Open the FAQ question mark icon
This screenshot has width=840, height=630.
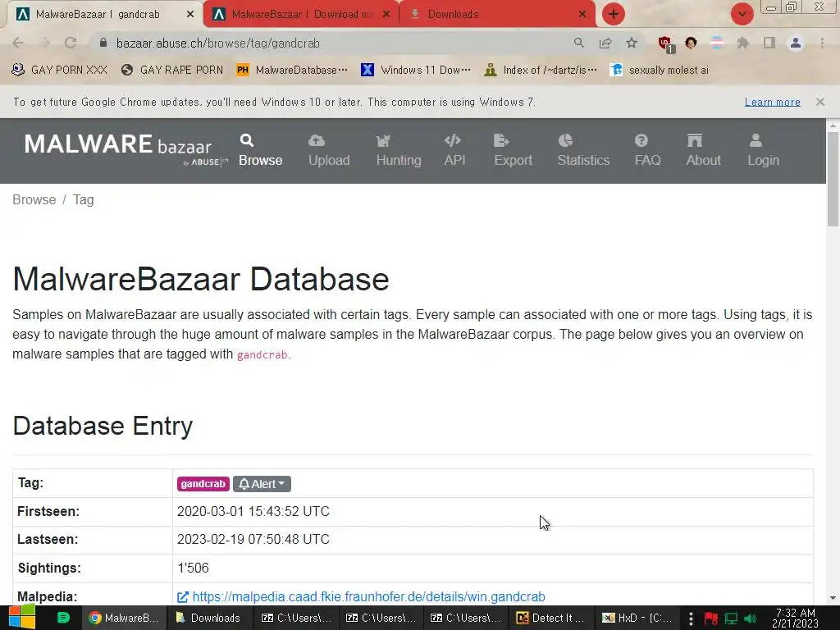(x=641, y=140)
